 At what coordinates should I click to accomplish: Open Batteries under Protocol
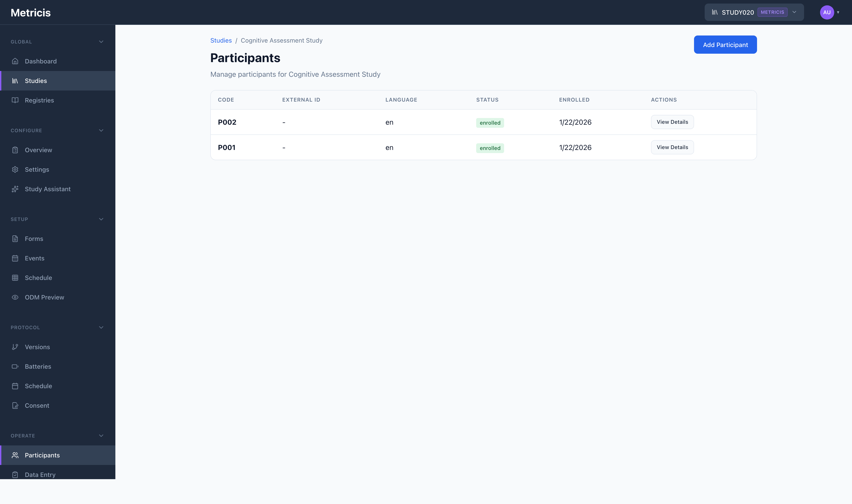pyautogui.click(x=58, y=366)
